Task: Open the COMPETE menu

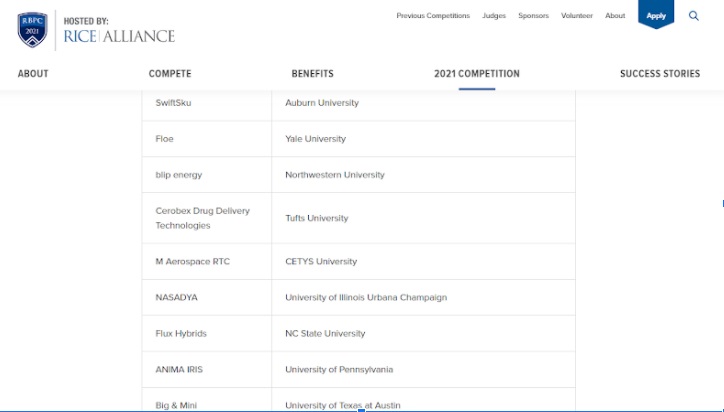Action: point(170,73)
